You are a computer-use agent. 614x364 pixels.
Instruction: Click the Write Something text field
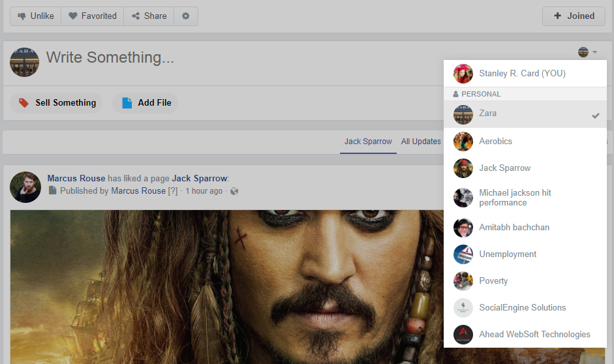pos(261,58)
